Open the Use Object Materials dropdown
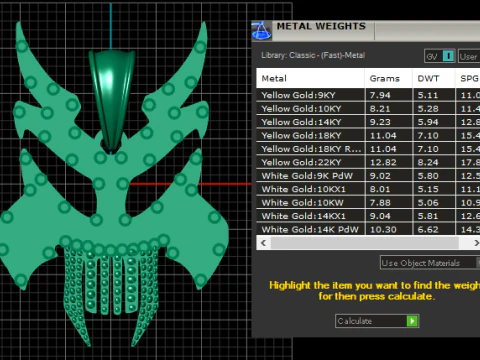480x360 pixels. pyautogui.click(x=430, y=263)
